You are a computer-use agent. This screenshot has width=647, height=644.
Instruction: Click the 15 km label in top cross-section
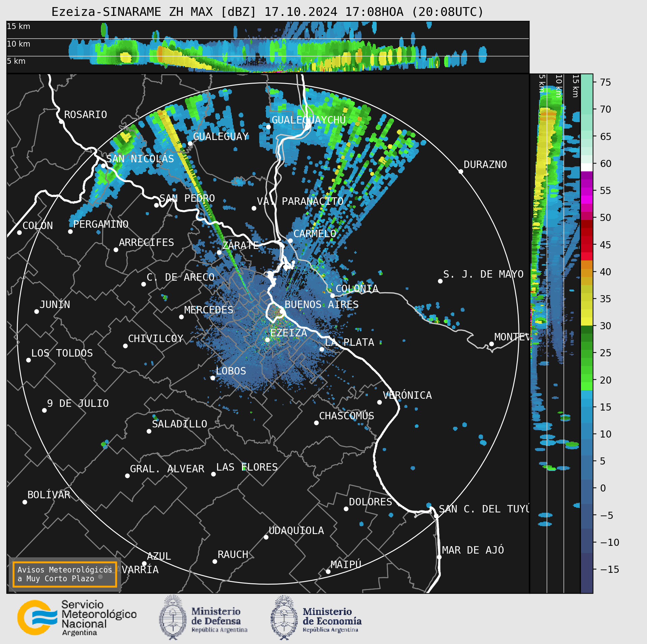19,26
